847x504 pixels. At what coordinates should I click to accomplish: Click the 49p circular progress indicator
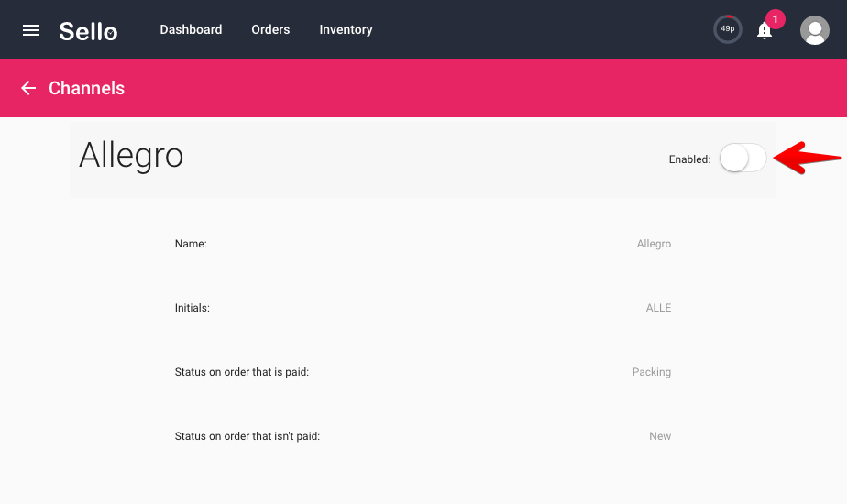click(x=727, y=29)
